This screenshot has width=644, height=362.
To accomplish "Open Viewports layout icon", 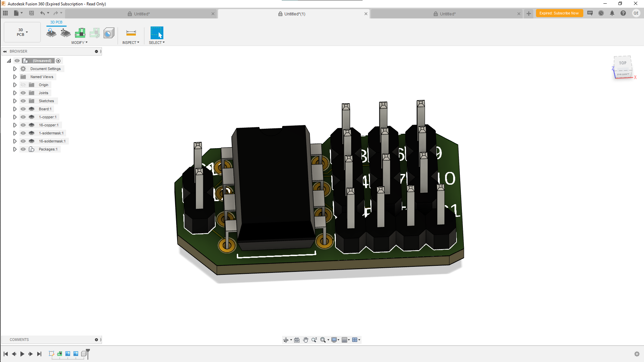I will tap(355, 340).
